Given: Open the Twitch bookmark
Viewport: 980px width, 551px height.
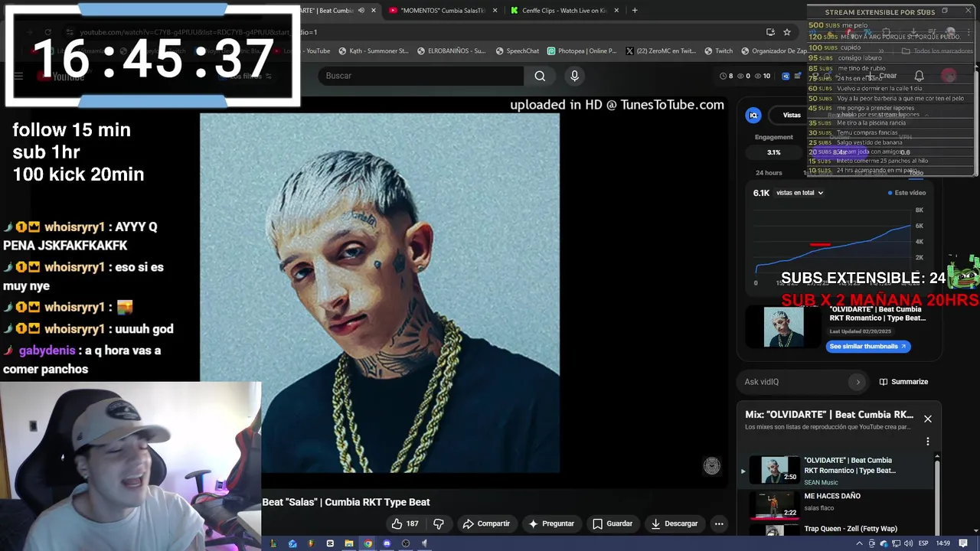Looking at the screenshot, I should point(718,51).
